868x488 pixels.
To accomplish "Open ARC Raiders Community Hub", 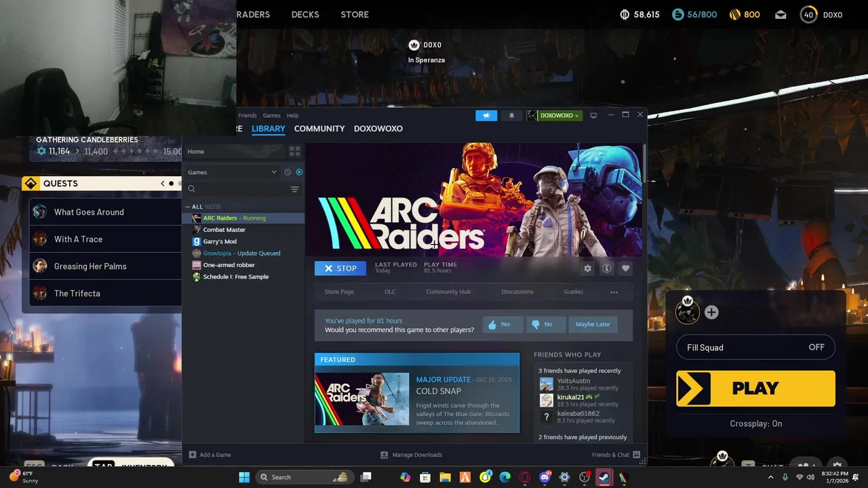I will pos(448,291).
